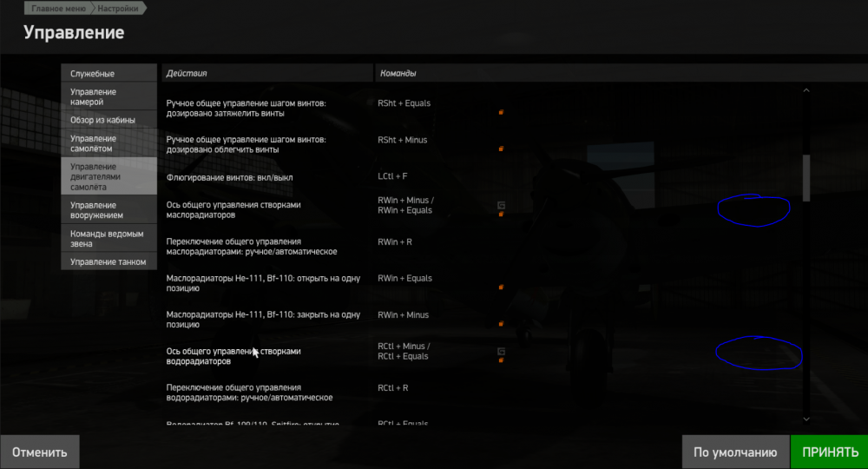Click single 'RWin + Equals' binding
This screenshot has height=469, width=868.
coord(404,279)
